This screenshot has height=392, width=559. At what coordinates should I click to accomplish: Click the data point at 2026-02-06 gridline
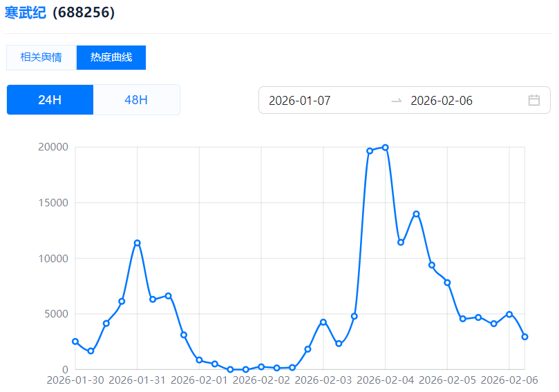(509, 314)
